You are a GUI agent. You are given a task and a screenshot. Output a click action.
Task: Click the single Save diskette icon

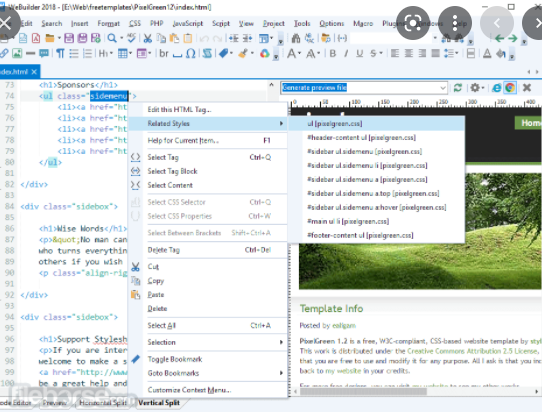(x=69, y=38)
